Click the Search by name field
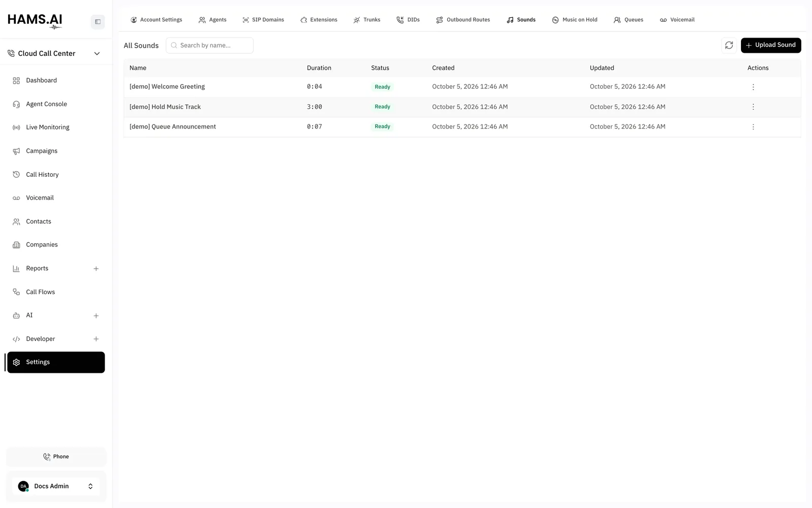The image size is (812, 508). (x=210, y=45)
